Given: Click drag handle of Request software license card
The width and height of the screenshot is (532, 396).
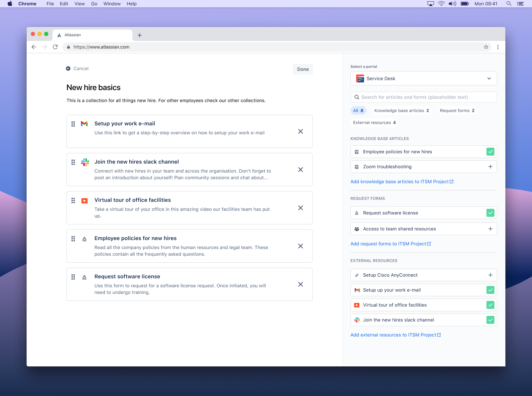Looking at the screenshot, I should click(73, 277).
